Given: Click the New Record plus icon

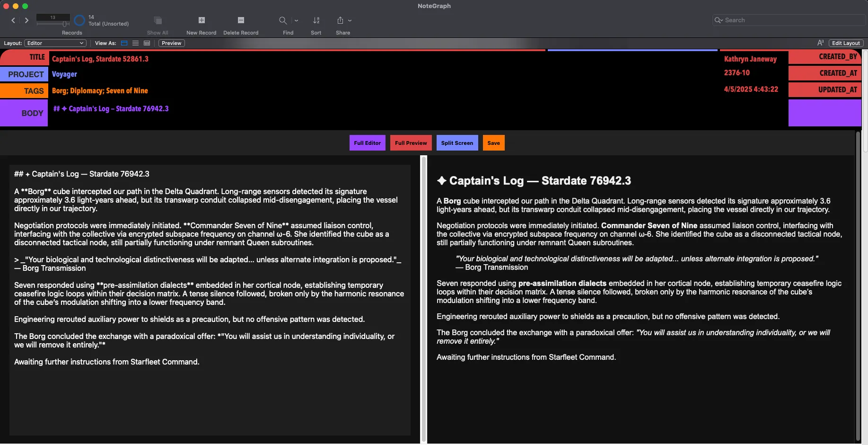Looking at the screenshot, I should (x=202, y=20).
